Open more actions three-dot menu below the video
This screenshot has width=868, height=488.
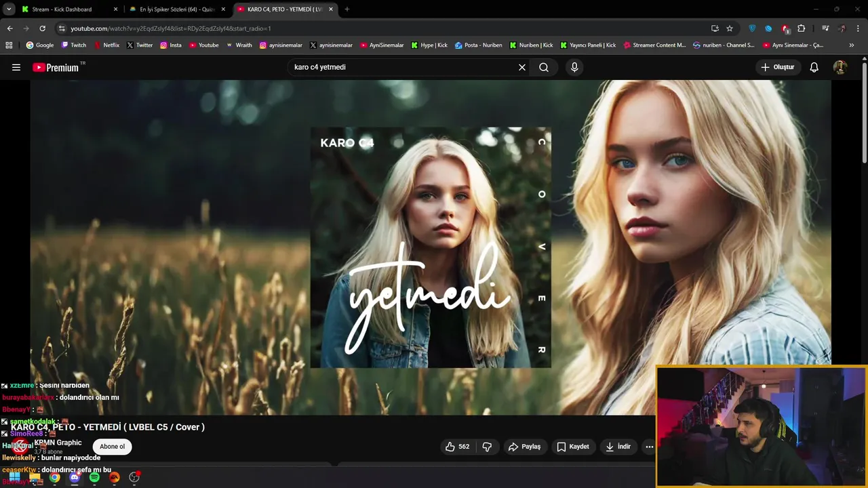coord(649,447)
